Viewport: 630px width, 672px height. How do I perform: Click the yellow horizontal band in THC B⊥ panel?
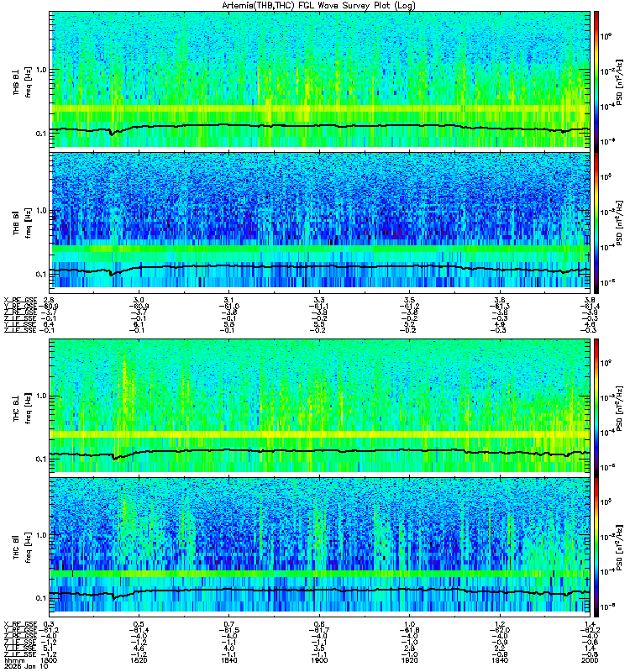320,434
